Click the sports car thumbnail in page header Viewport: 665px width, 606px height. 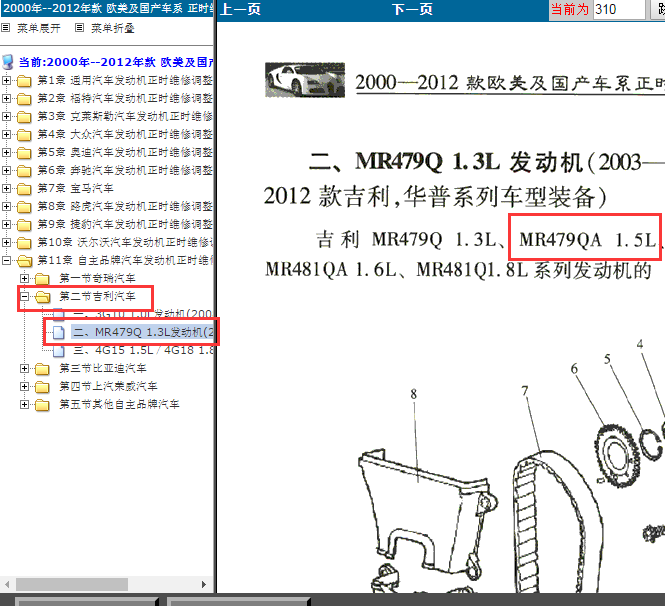[x=305, y=80]
